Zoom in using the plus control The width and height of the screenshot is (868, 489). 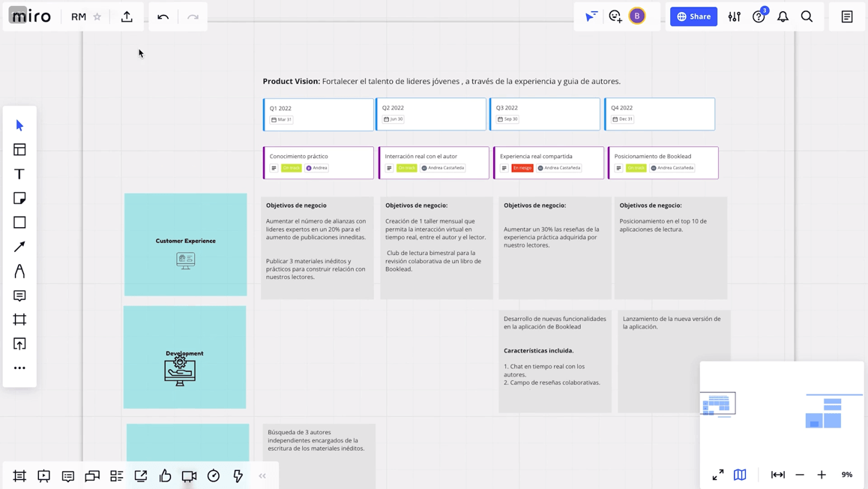[x=822, y=475]
